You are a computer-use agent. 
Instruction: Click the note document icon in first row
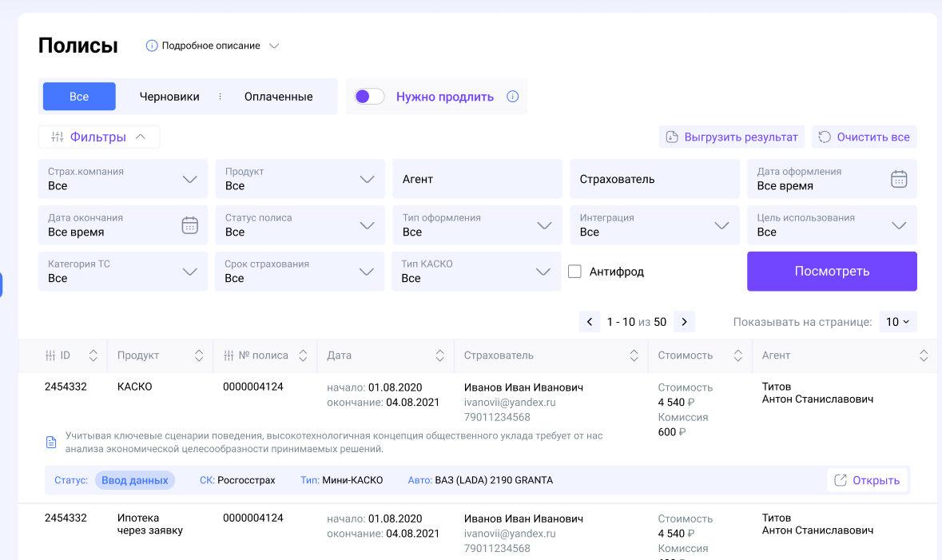[x=51, y=442]
